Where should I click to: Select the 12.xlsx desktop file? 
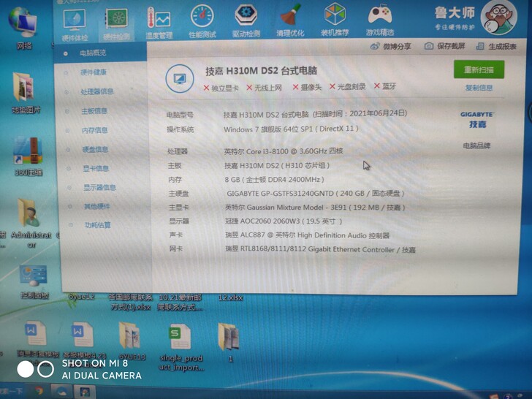(230, 298)
